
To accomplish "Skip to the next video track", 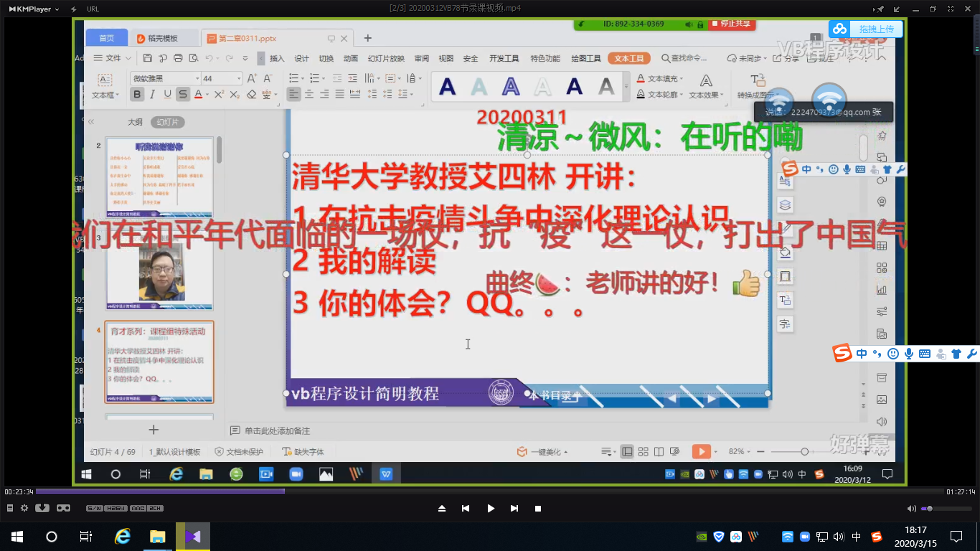I will [514, 508].
